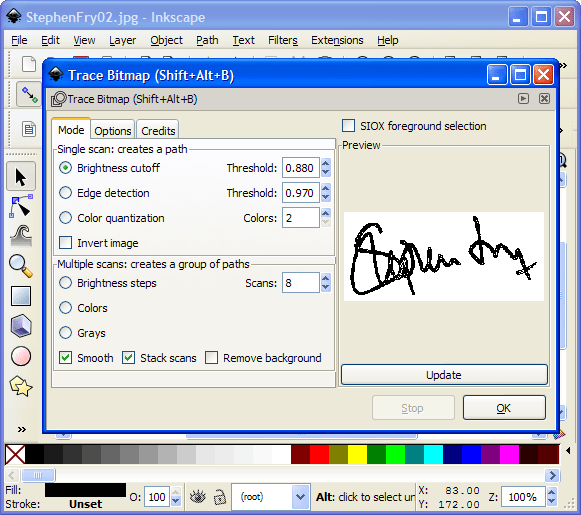The width and height of the screenshot is (581, 515).
Task: Click the signature preview image
Action: [444, 256]
